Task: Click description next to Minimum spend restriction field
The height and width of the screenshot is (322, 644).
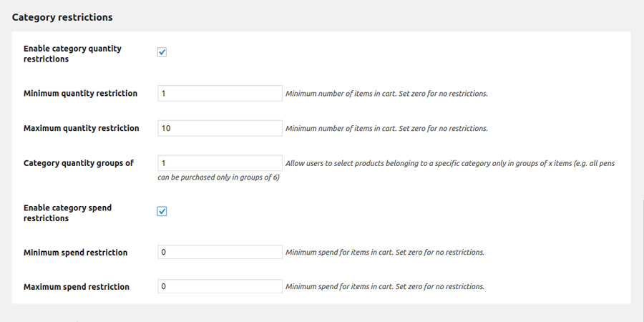Action: (x=385, y=253)
